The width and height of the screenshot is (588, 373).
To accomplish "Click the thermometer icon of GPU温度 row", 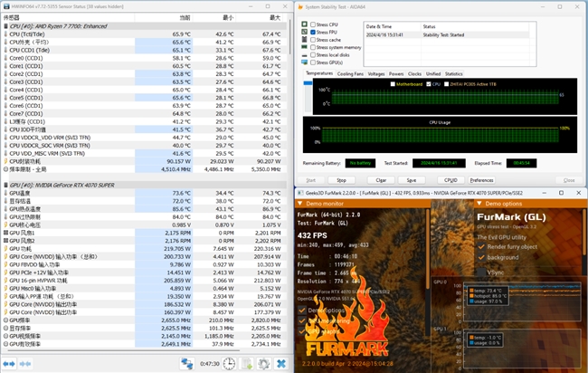I will pyautogui.click(x=5, y=193).
